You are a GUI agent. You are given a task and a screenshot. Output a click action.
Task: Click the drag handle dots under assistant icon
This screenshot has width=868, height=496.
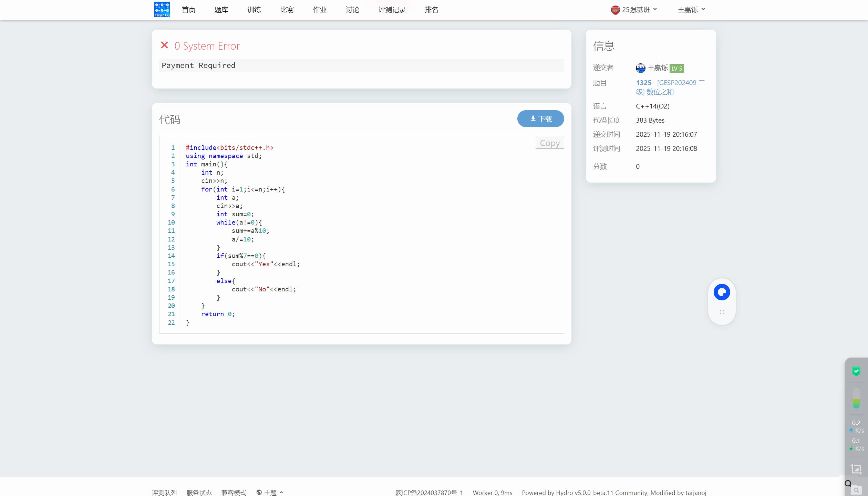[x=722, y=312]
